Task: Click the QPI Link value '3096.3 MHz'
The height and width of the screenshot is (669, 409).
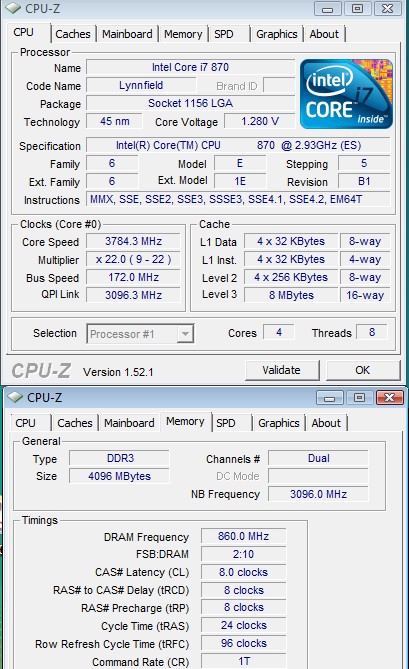Action: (133, 295)
